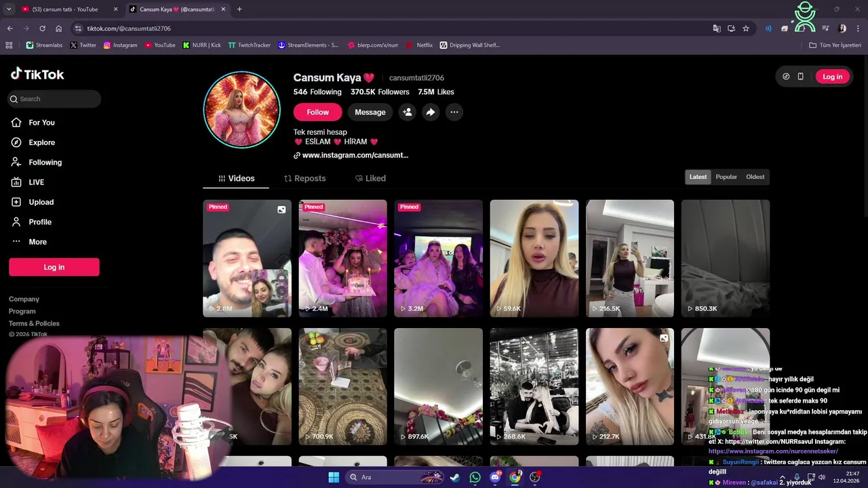Click the Log in button in the page header
Viewport: 868px width, 488px height.
pos(832,77)
